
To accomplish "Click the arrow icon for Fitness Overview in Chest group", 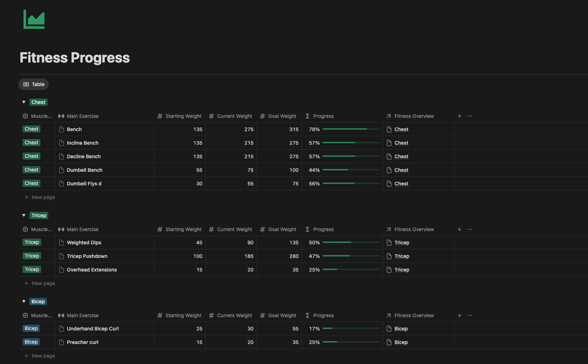I will tap(388, 116).
